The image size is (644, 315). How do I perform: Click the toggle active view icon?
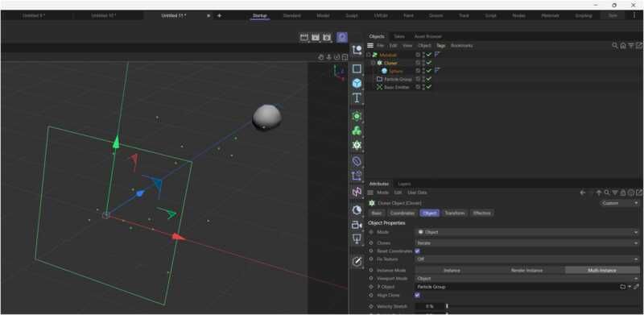[345, 57]
